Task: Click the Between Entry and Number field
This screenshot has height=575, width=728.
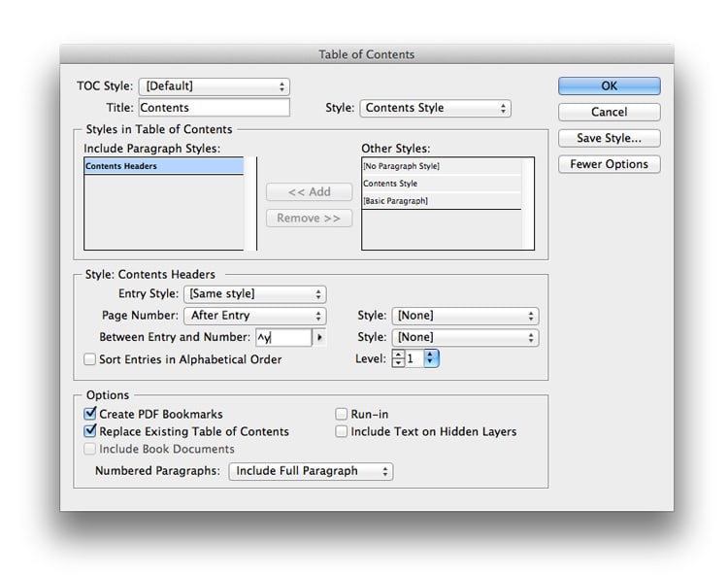Action: 283,337
